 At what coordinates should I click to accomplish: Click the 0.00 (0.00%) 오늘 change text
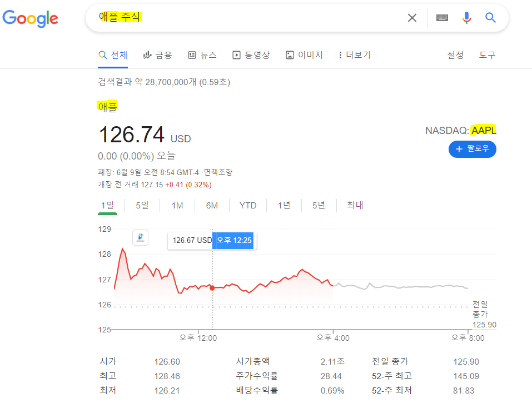pyautogui.click(x=137, y=156)
